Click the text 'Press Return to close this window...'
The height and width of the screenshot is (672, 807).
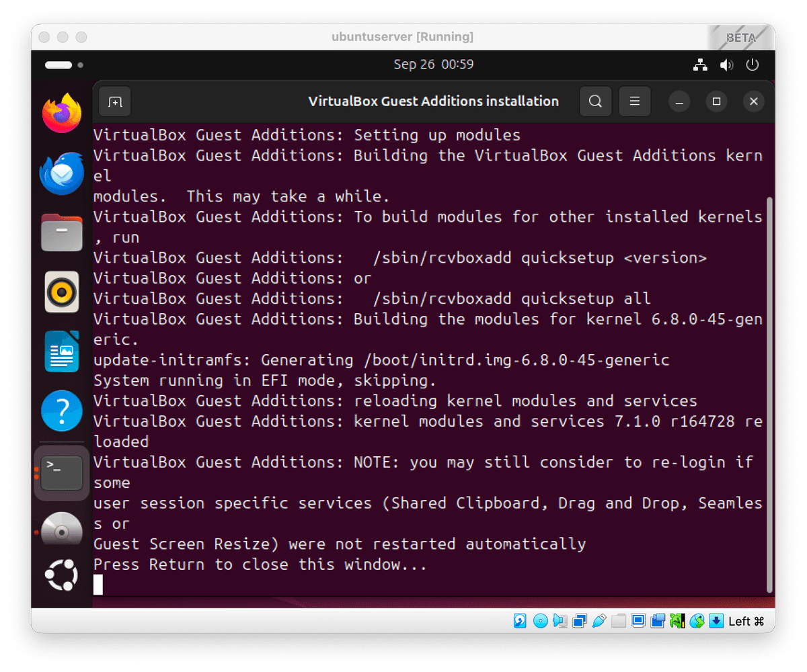coord(260,564)
